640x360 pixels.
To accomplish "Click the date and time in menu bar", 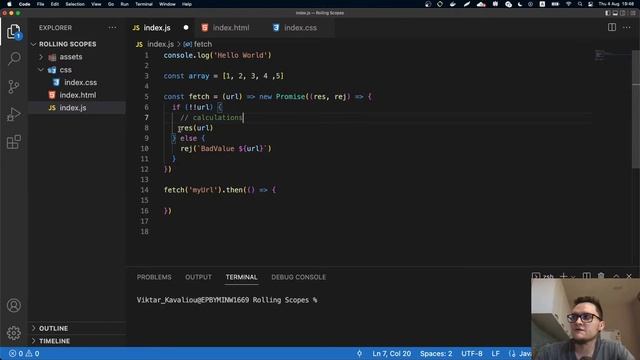I will click(x=617, y=4).
